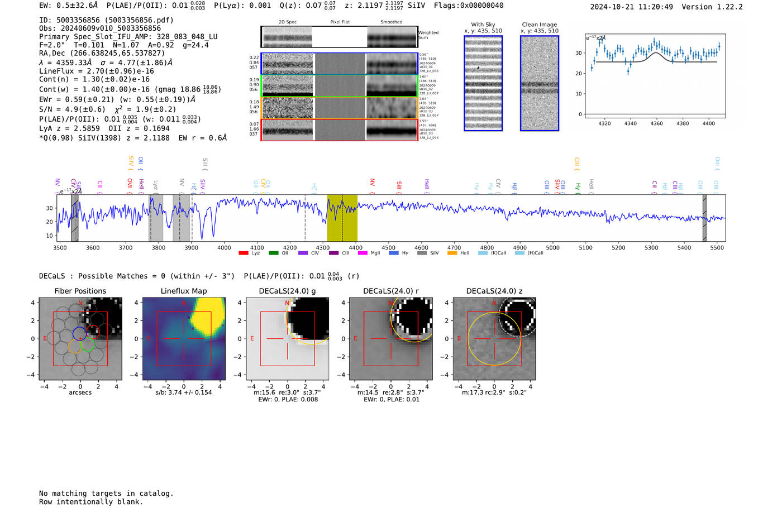Open the Fiber Positions panel image

click(x=80, y=338)
